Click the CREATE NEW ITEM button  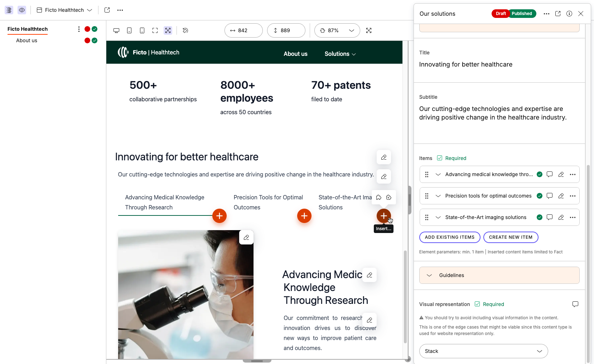click(x=511, y=237)
